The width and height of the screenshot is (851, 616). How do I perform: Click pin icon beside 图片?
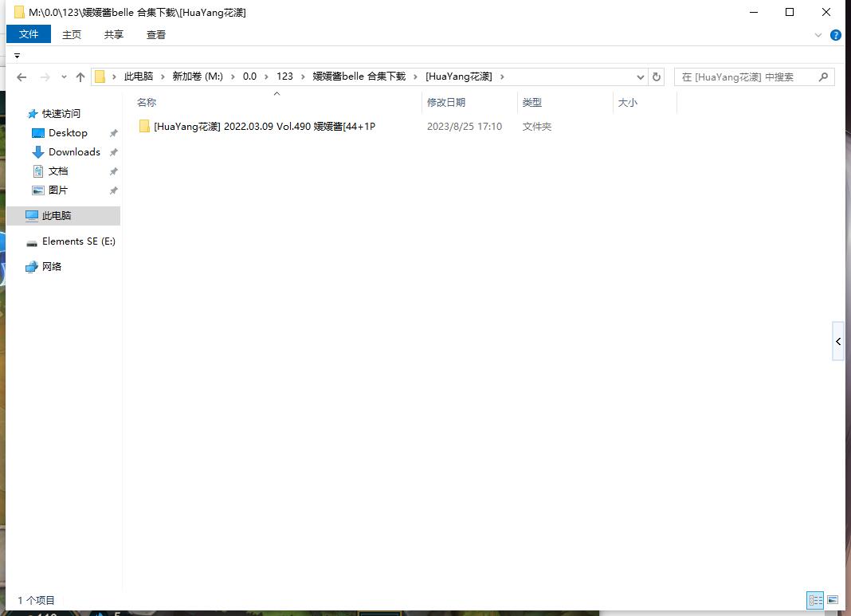pyautogui.click(x=113, y=190)
